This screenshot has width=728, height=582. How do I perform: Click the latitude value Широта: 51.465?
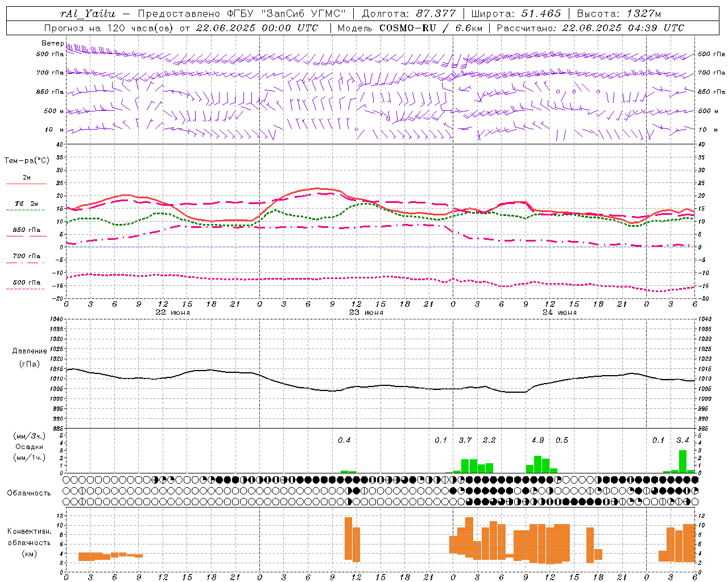coord(516,14)
